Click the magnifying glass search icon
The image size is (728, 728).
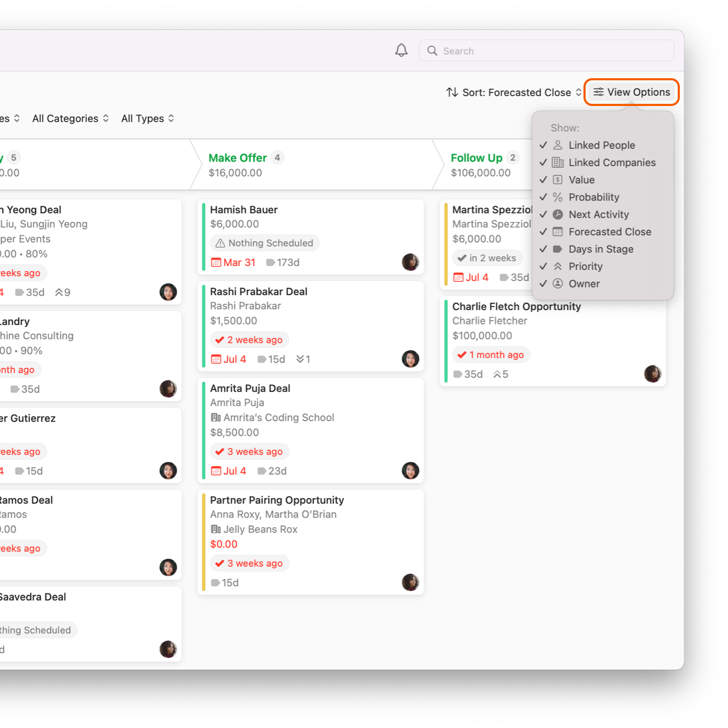point(432,51)
